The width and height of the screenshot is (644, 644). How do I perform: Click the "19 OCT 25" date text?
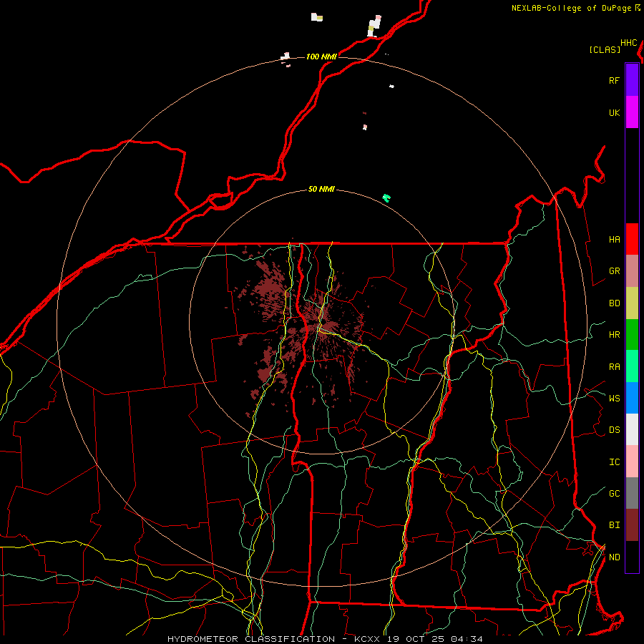coord(416,639)
